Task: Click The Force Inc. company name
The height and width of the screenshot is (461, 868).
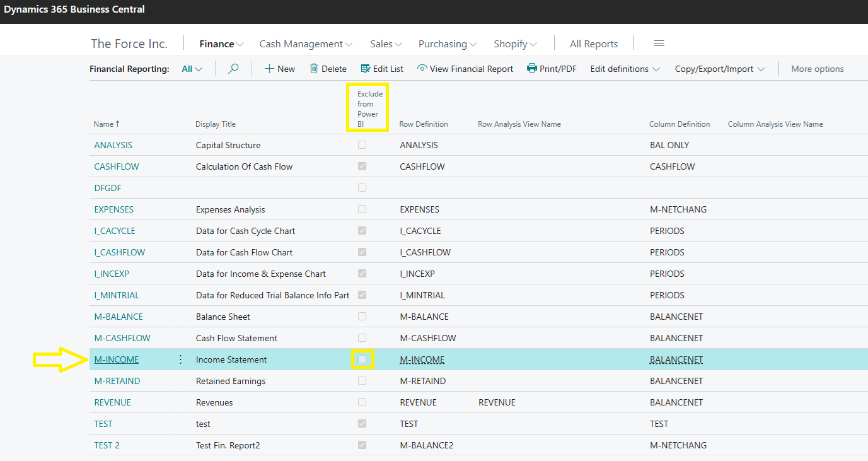Action: coord(129,44)
